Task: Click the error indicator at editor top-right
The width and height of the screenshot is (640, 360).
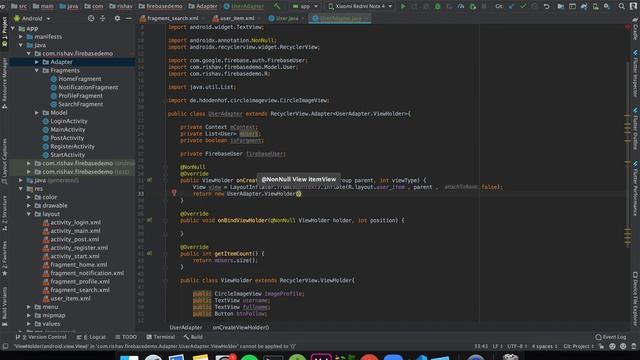Action: (x=628, y=27)
